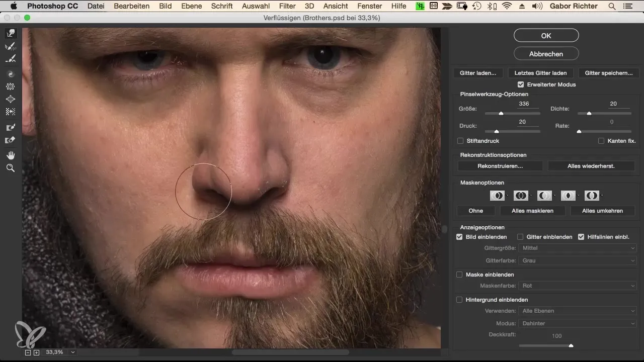
Task: Open the Gittergröße Mittel dropdown
Action: [578, 248]
